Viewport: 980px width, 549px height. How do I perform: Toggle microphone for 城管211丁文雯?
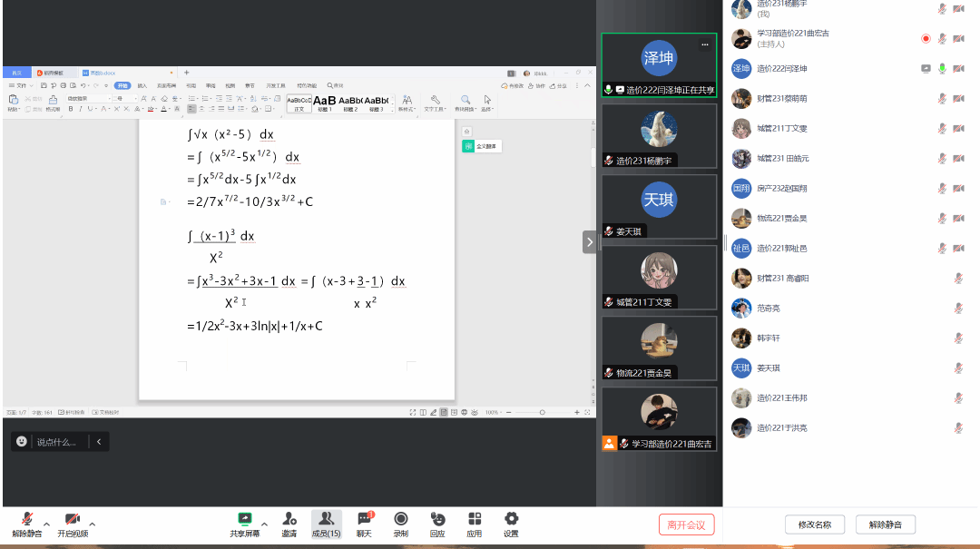click(942, 128)
